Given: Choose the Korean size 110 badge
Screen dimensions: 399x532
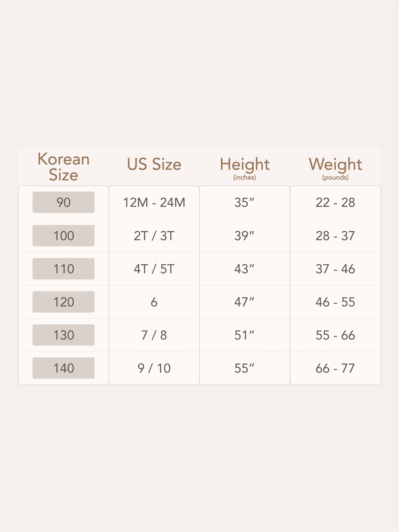Looking at the screenshot, I should coord(63,269).
